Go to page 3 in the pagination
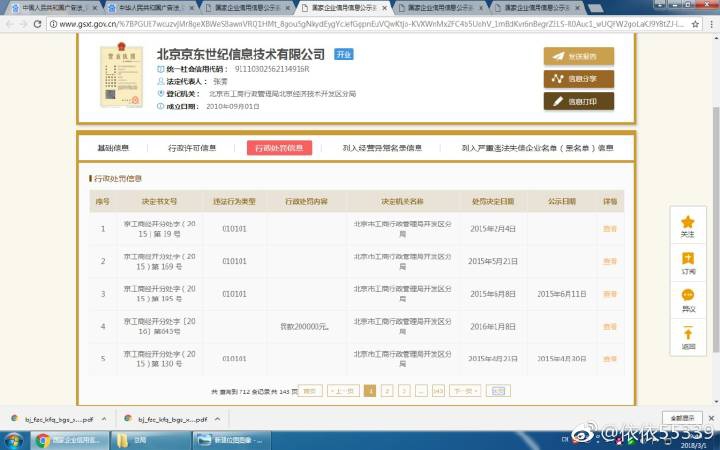The height and width of the screenshot is (450, 720). coord(404,391)
